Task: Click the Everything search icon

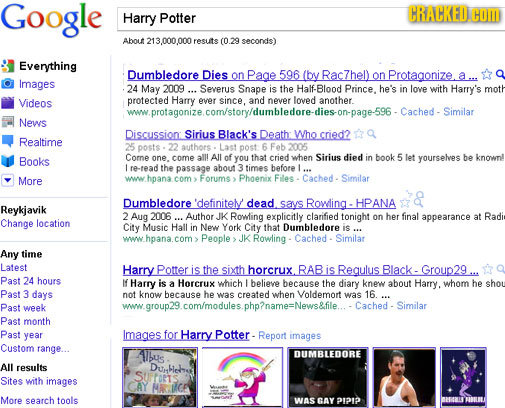Action: coord(8,66)
